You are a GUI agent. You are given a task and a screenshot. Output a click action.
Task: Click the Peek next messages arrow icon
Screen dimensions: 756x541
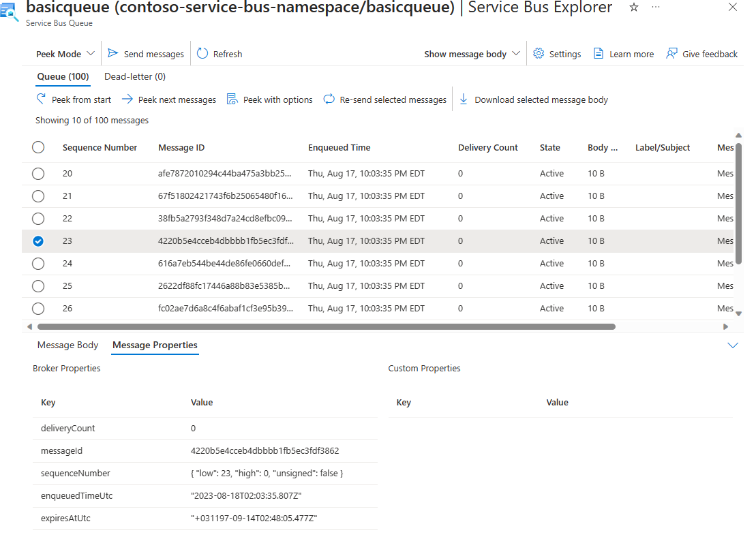pyautogui.click(x=127, y=99)
